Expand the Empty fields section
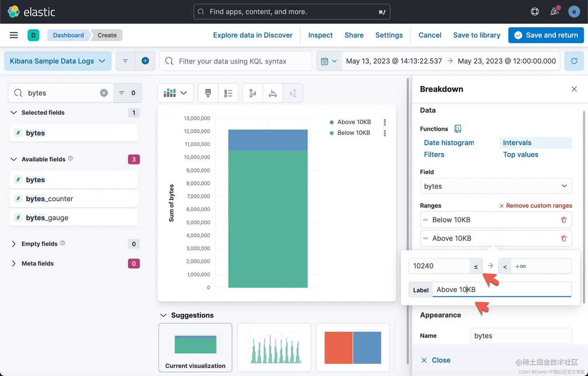This screenshot has width=588, height=376. [14, 244]
